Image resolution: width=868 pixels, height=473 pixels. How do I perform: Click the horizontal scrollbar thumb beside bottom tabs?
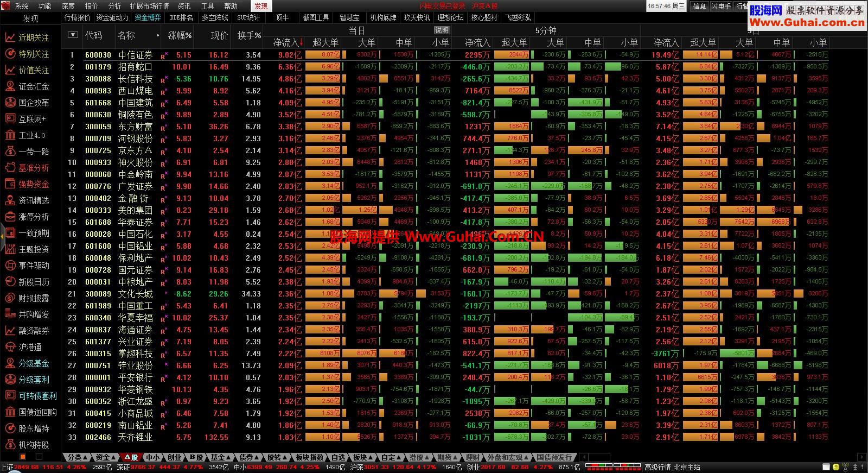(x=598, y=458)
